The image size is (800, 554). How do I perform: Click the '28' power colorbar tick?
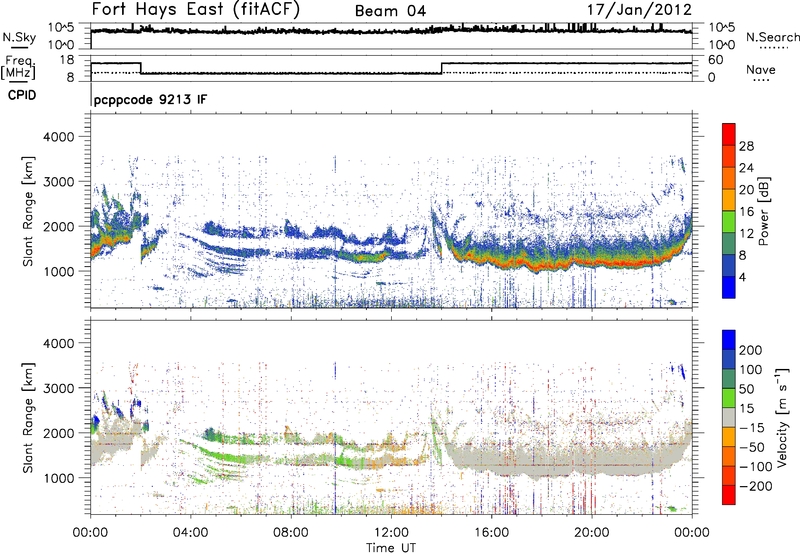click(x=746, y=146)
